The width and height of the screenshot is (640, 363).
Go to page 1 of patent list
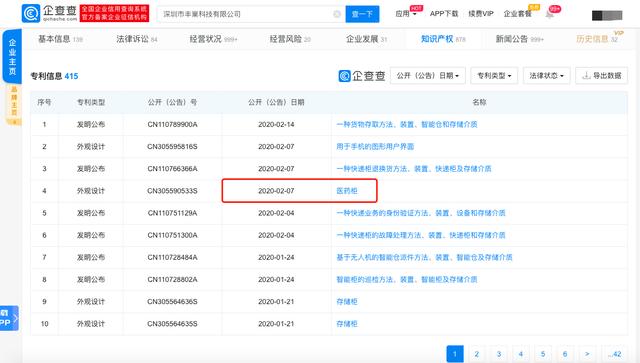(x=455, y=354)
